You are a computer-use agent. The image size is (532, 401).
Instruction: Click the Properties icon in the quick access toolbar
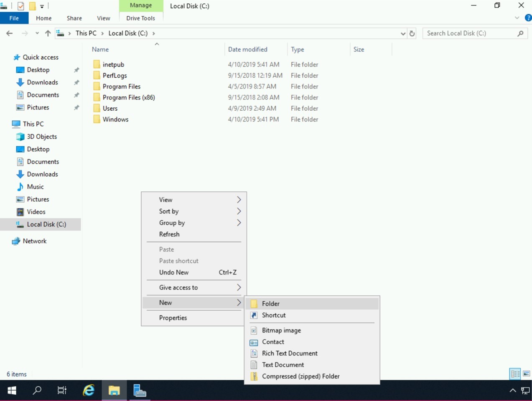(x=20, y=6)
